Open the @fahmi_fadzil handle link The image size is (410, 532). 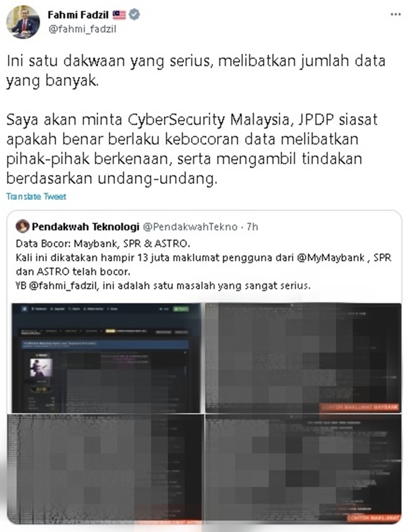[82, 29]
